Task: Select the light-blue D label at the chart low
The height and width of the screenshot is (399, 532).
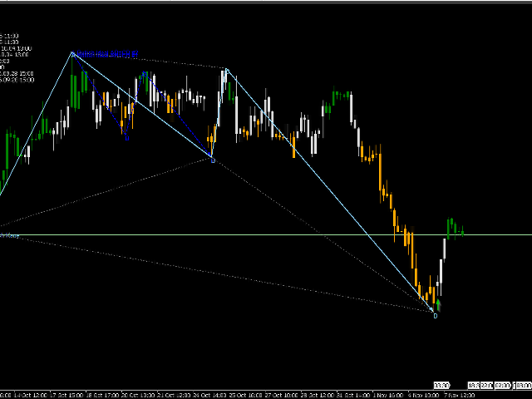Action: tap(436, 316)
